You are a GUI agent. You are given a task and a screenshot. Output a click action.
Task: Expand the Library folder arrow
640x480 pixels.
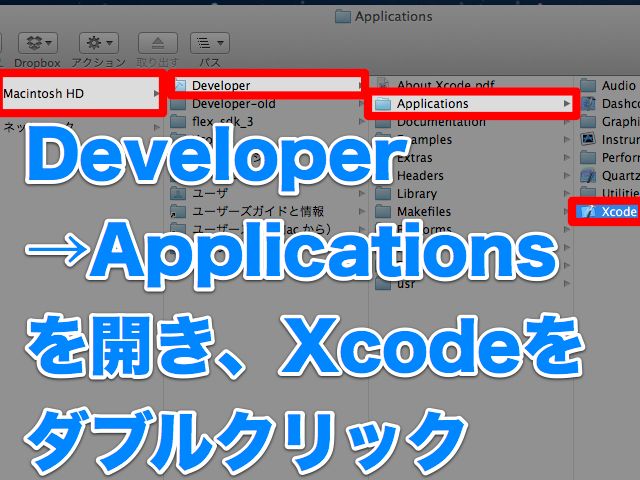pos(567,193)
